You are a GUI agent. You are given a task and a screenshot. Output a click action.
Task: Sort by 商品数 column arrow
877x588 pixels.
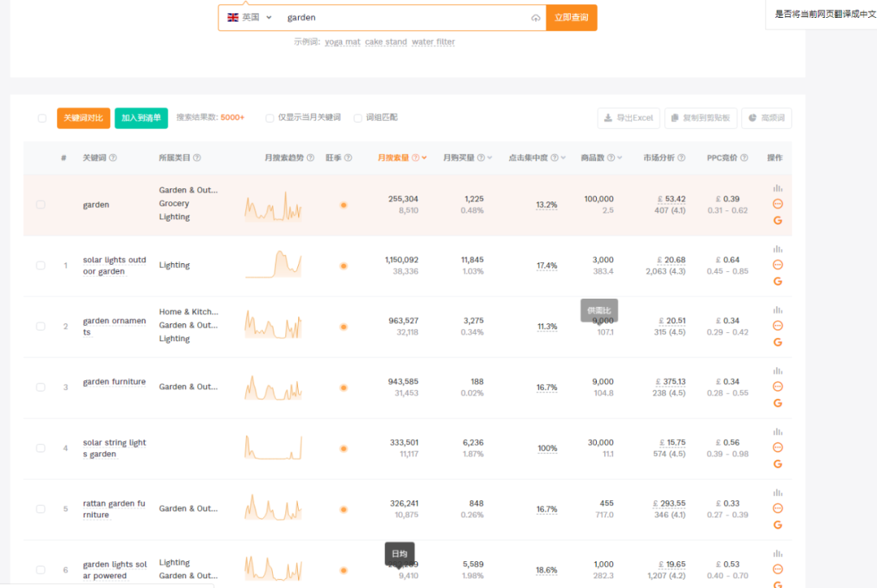point(620,158)
